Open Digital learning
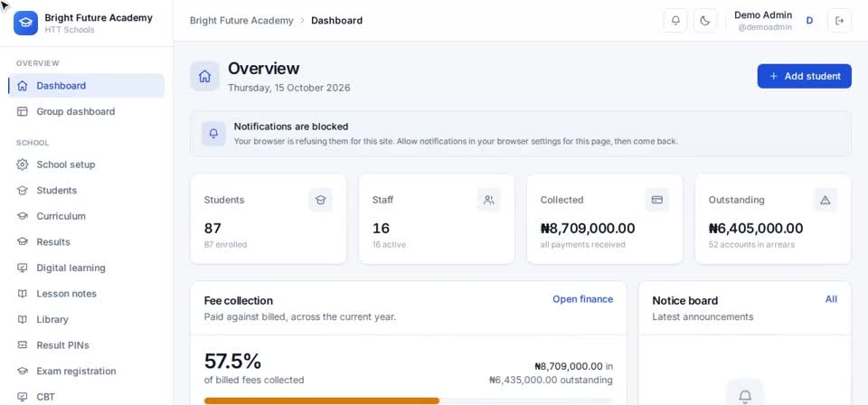The image size is (868, 405). click(x=87, y=268)
